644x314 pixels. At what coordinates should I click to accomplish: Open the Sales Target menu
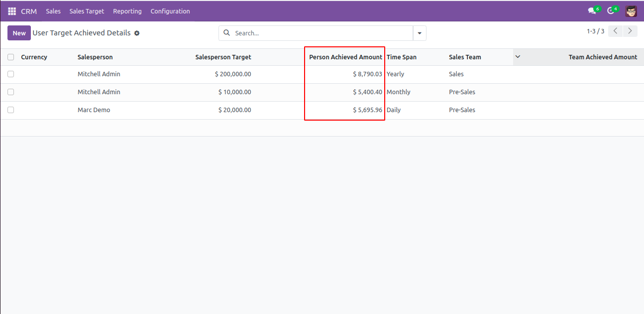87,11
